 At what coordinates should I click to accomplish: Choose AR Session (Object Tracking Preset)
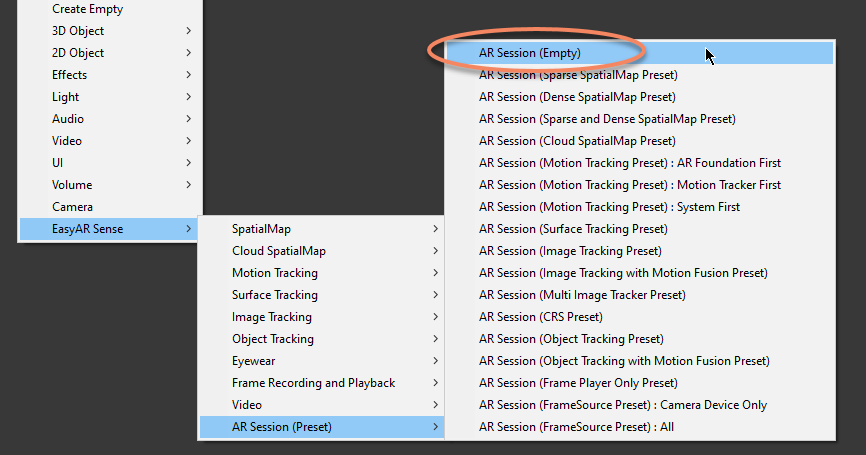pos(571,339)
